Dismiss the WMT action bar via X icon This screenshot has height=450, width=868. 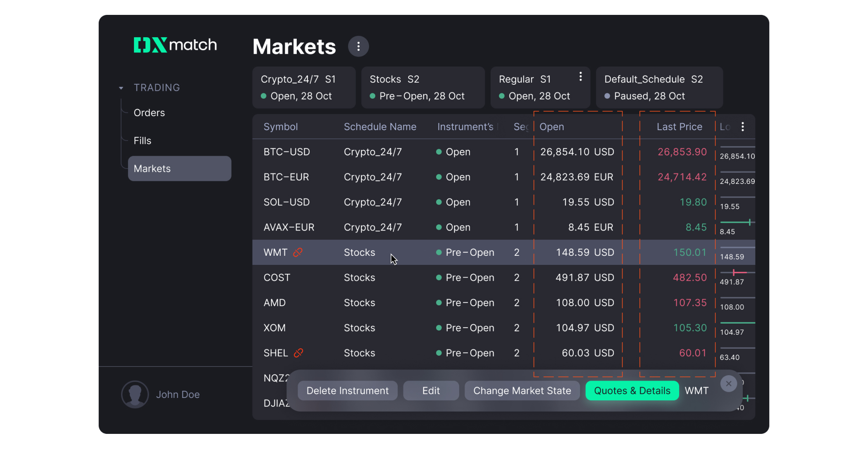coord(729,383)
